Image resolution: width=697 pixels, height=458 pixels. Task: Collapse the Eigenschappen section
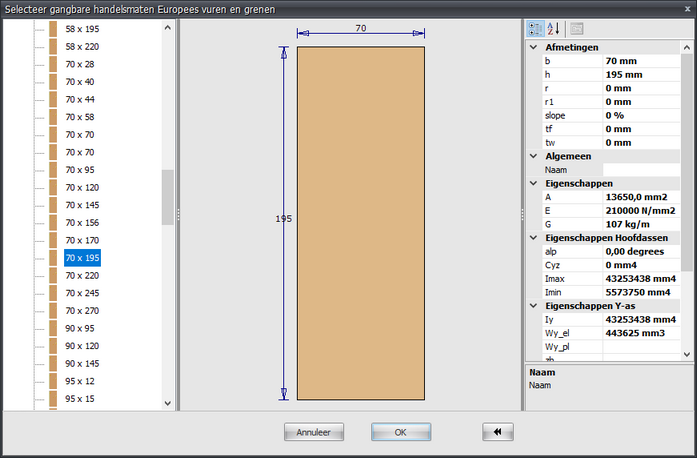tap(533, 183)
